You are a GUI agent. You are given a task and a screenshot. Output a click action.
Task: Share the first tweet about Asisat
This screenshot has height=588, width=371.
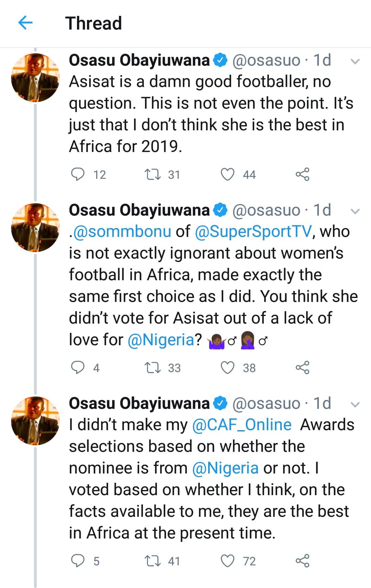click(x=302, y=174)
